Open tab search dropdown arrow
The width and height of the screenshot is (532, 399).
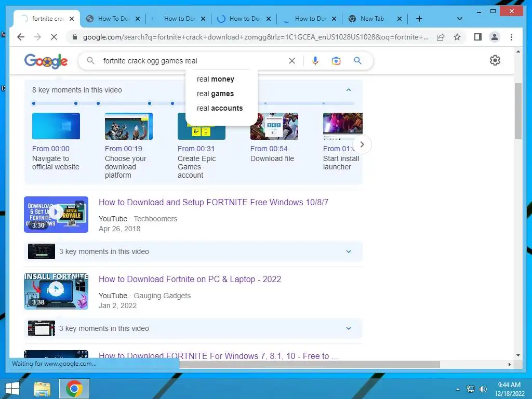coord(459,19)
